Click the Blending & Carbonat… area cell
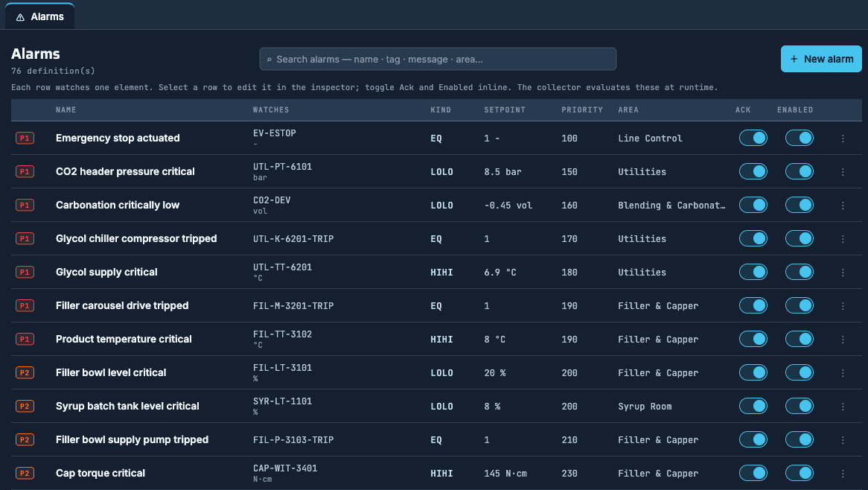Screen dimensions: 868x490 point(671,206)
